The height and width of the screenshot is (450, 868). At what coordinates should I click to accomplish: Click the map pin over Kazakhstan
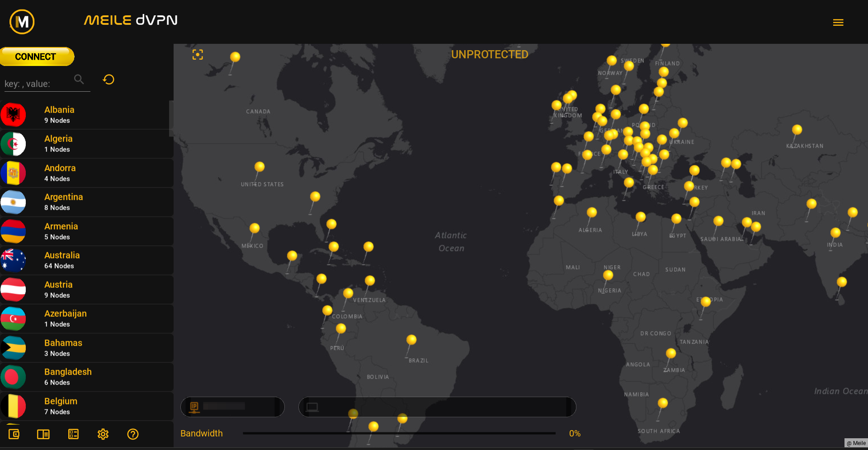click(x=797, y=130)
